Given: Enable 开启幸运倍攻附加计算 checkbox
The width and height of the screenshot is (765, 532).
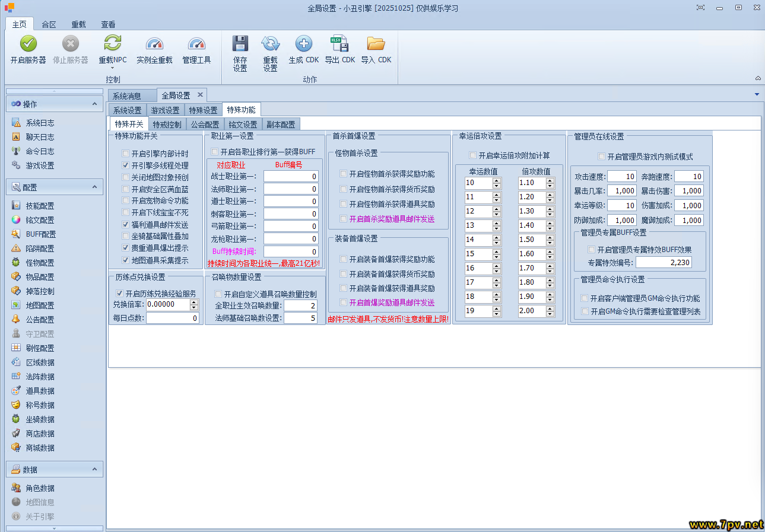Looking at the screenshot, I should 473,155.
